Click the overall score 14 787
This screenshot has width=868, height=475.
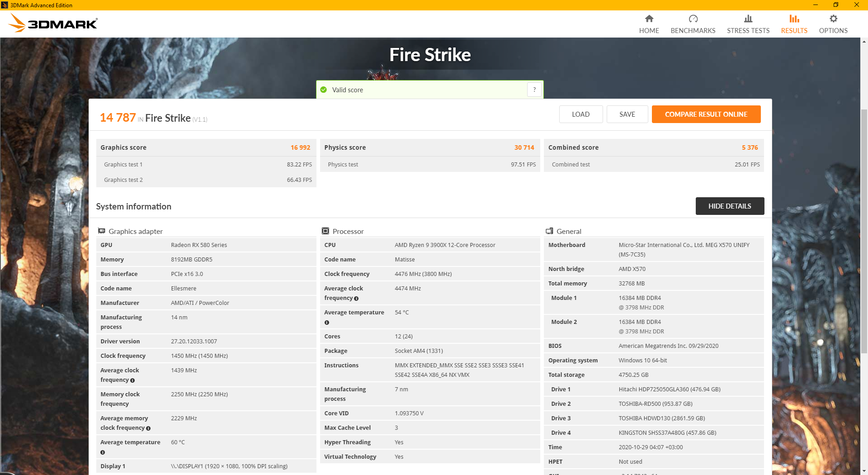pyautogui.click(x=118, y=118)
